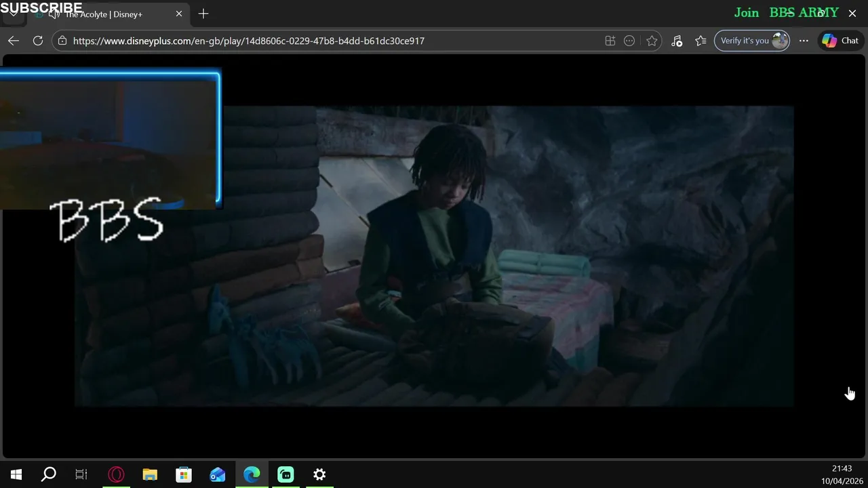Open the Copilot Chat button
This screenshot has height=488, width=868.
coord(841,41)
